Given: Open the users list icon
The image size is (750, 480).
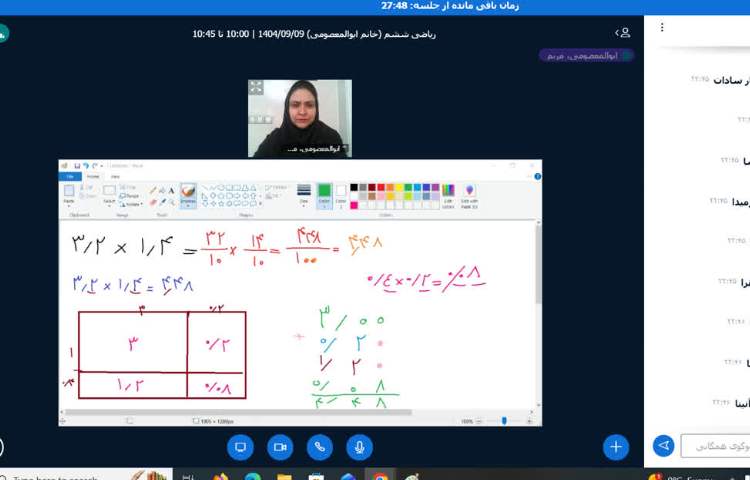Looking at the screenshot, I should click(624, 33).
